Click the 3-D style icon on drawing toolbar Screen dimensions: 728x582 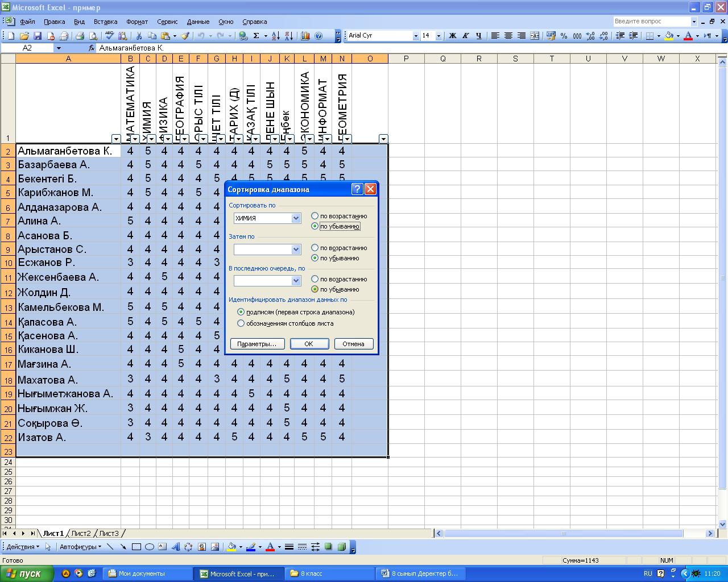click(342, 547)
